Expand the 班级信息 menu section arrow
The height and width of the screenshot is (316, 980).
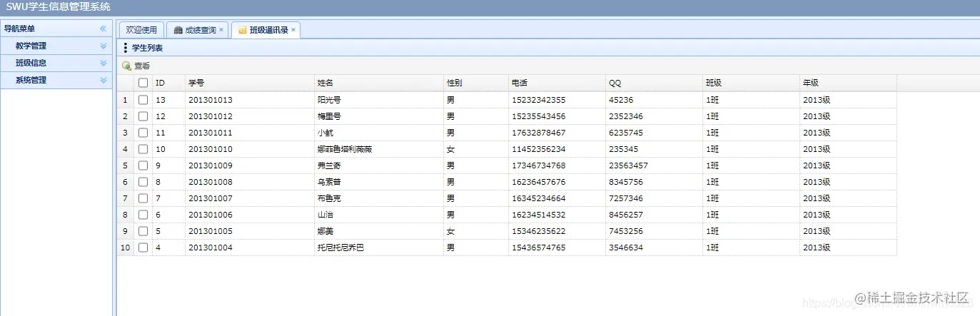coord(103,63)
